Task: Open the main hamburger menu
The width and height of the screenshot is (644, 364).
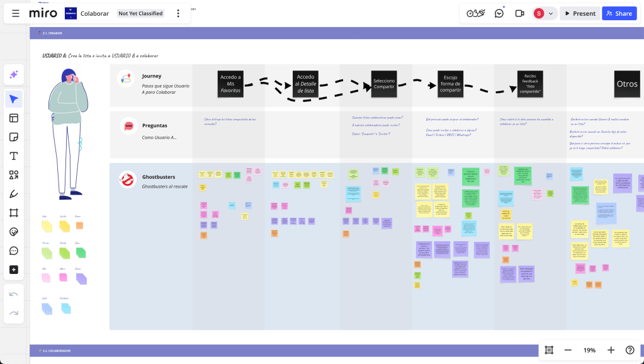Action: tap(16, 13)
